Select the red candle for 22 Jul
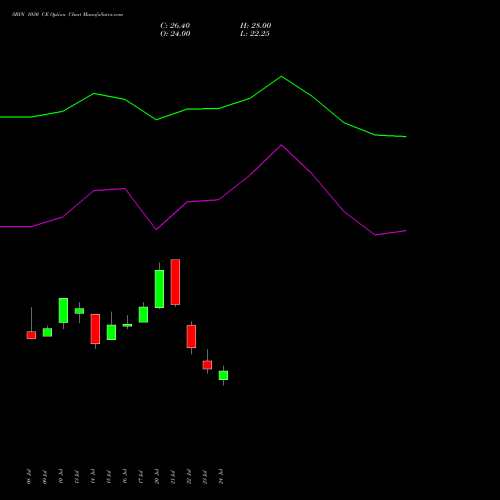The image size is (500, 500). pyautogui.click(x=191, y=336)
